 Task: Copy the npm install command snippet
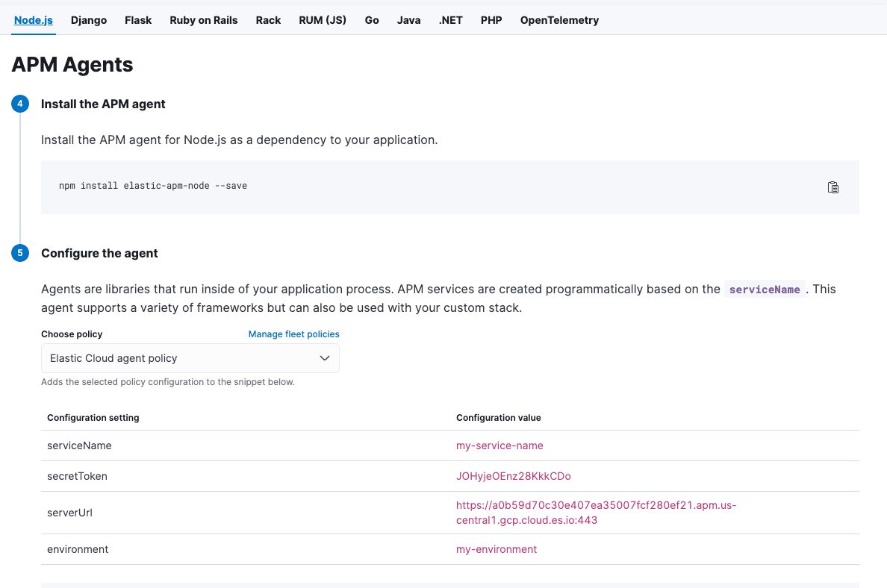pyautogui.click(x=833, y=187)
